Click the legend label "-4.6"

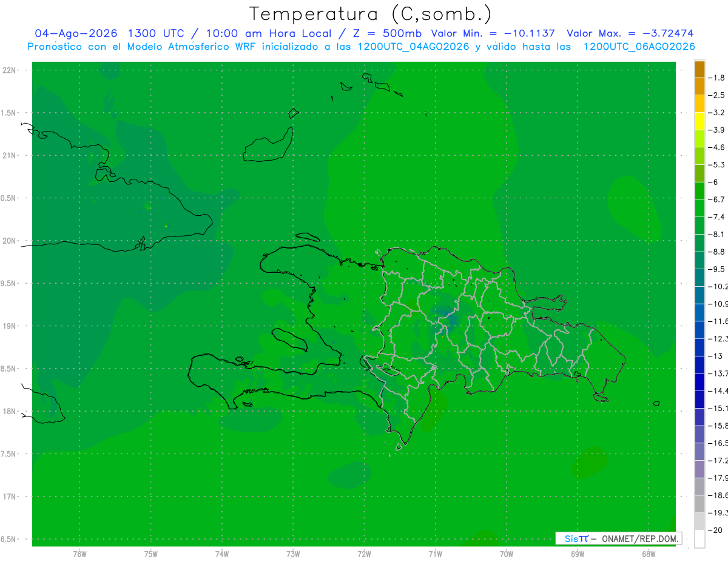pyautogui.click(x=717, y=147)
